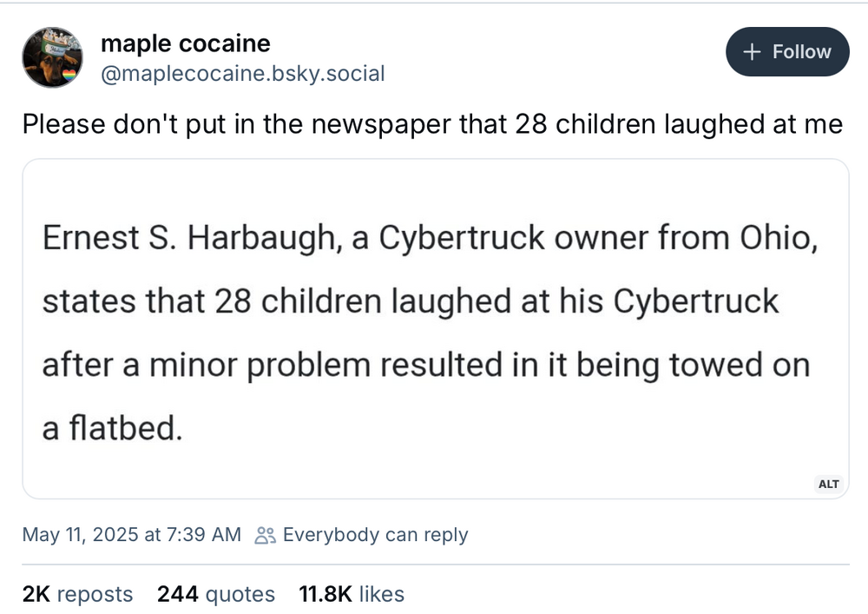This screenshot has width=868, height=614.
Task: Click the plus icon on Follow button
Action: click(x=753, y=52)
